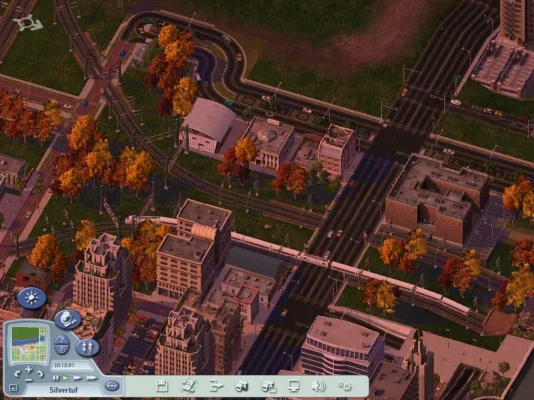Open game settings gears icon
Viewport: 534px width, 400px height.
pos(345,386)
